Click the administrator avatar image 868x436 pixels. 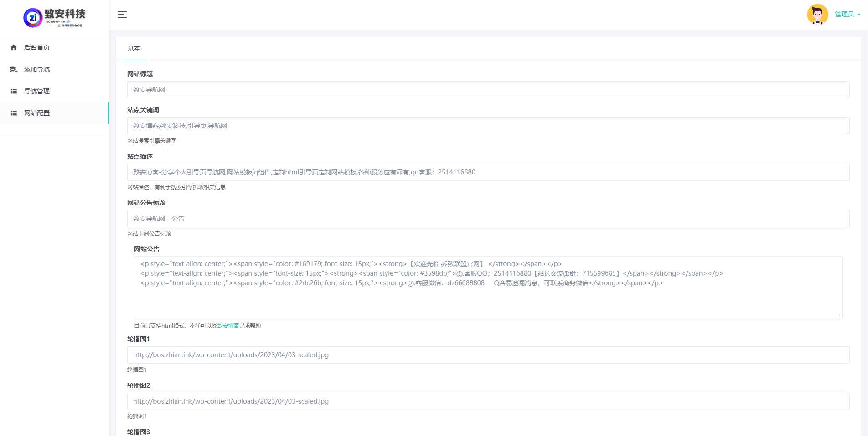(x=817, y=15)
